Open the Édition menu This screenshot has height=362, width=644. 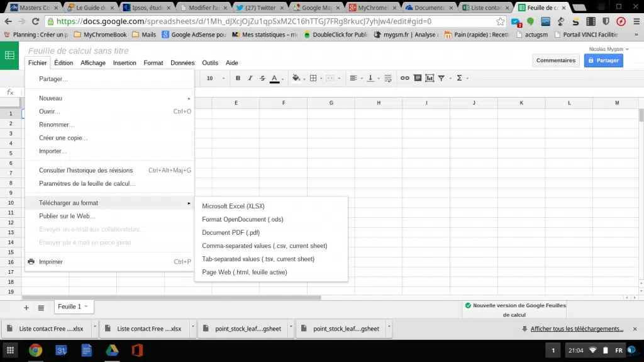(64, 63)
